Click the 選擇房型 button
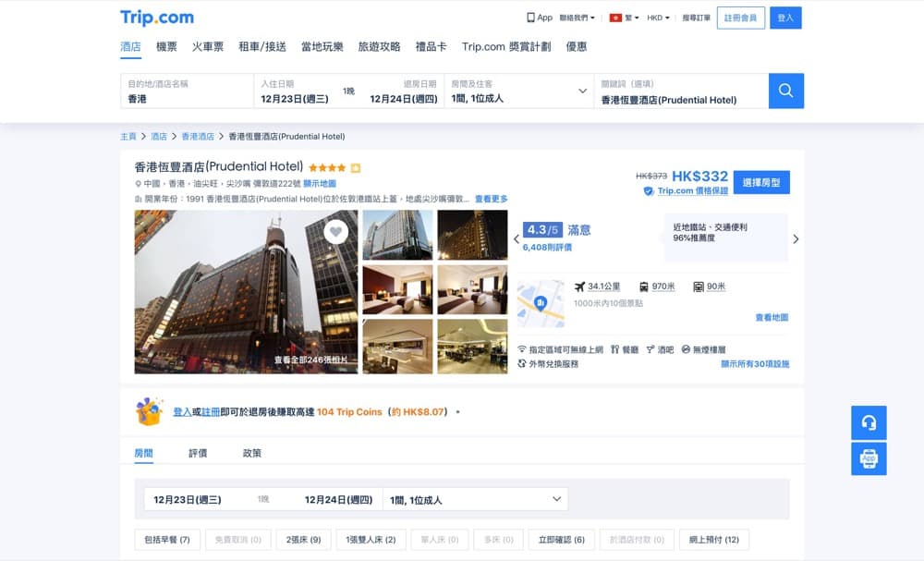This screenshot has height=561, width=924. [761, 183]
